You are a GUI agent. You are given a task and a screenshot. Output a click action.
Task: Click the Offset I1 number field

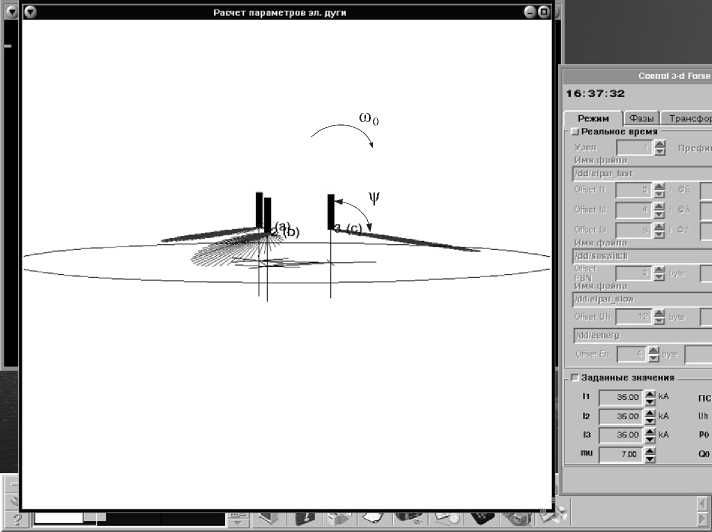(633, 190)
